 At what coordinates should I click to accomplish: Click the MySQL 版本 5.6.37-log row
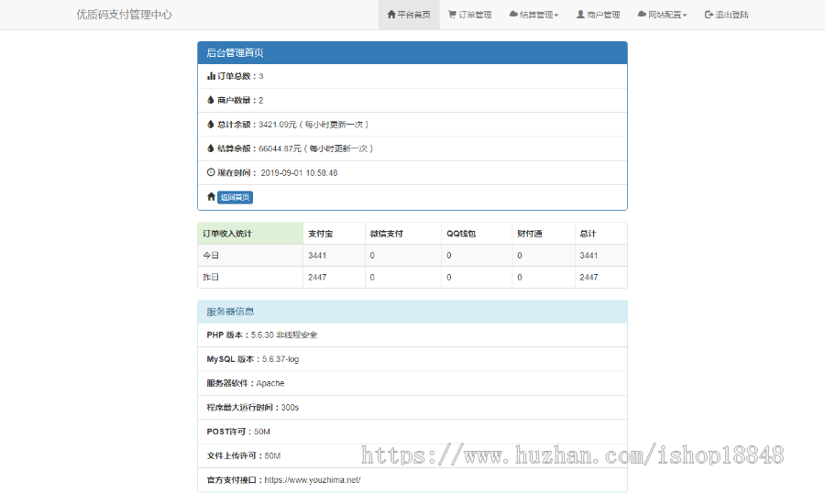(x=412, y=359)
